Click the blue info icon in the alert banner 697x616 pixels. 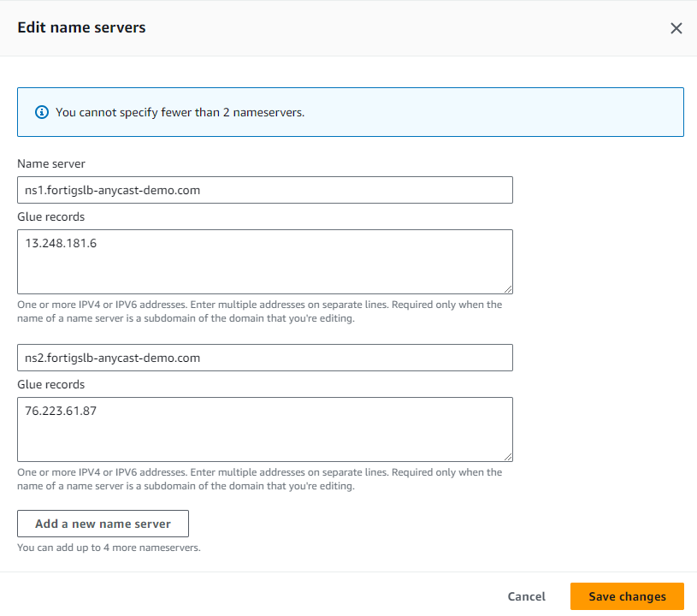coord(41,111)
